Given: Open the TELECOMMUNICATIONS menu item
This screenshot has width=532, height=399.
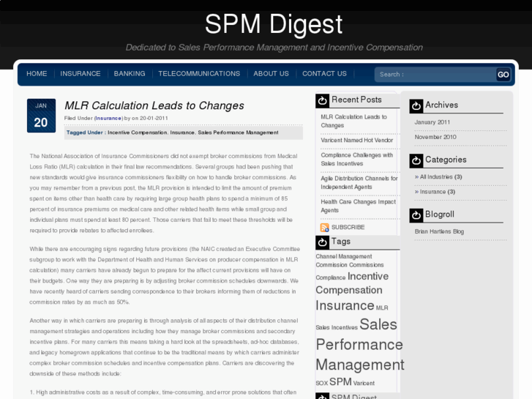Looking at the screenshot, I should pyautogui.click(x=199, y=74).
